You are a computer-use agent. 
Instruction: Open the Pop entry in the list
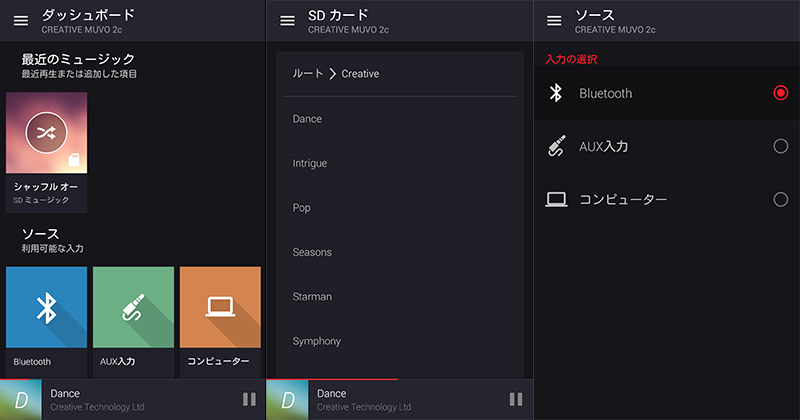coord(301,208)
